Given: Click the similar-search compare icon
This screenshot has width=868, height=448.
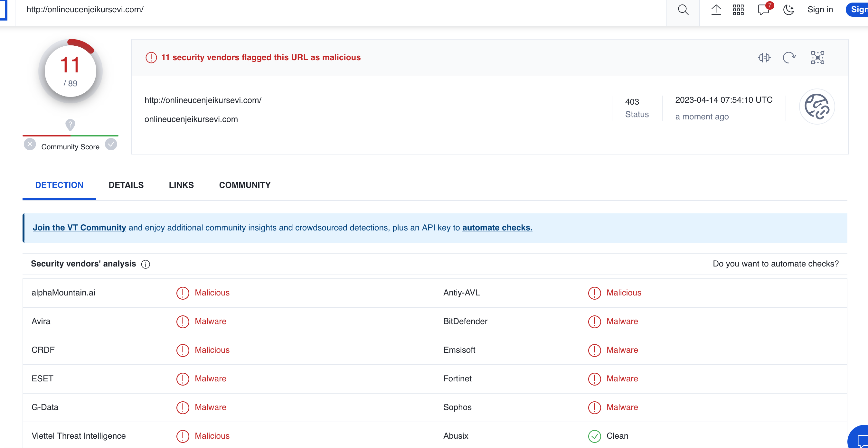Looking at the screenshot, I should click(x=764, y=58).
